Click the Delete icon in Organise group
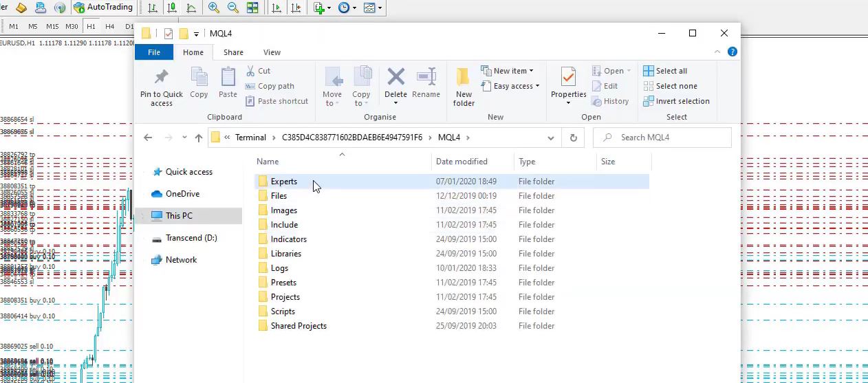Image resolution: width=868 pixels, height=383 pixels. click(395, 77)
